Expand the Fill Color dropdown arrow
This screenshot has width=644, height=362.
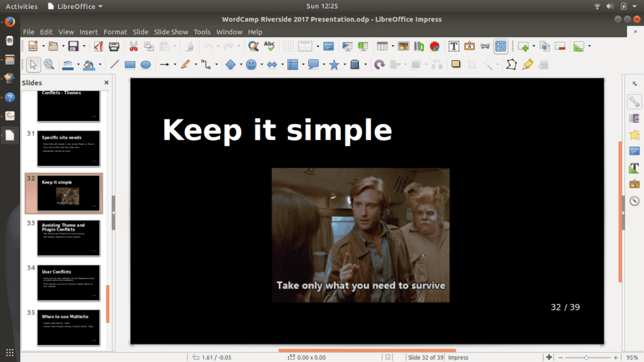100,65
